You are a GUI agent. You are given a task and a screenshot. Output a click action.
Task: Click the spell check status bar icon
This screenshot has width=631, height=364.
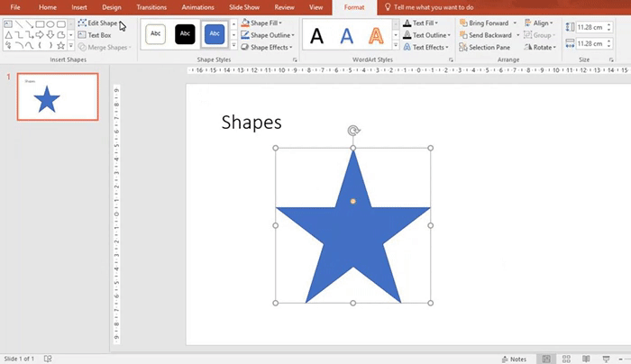click(x=48, y=359)
